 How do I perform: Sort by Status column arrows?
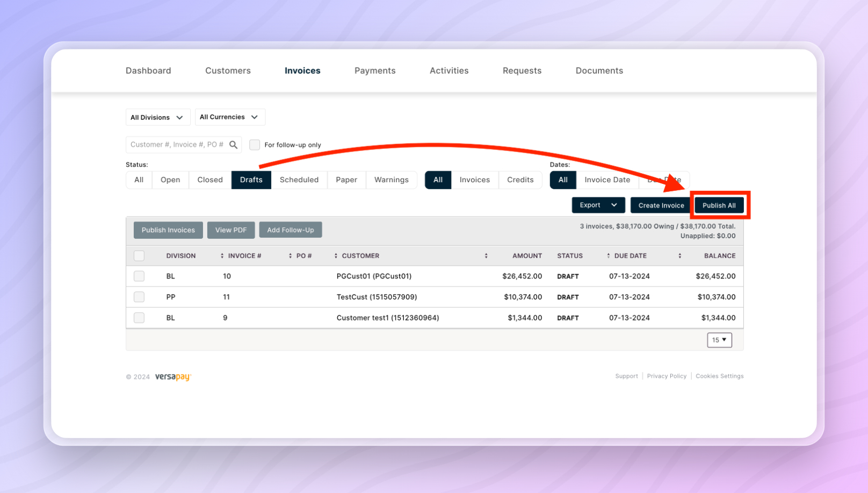click(x=608, y=256)
